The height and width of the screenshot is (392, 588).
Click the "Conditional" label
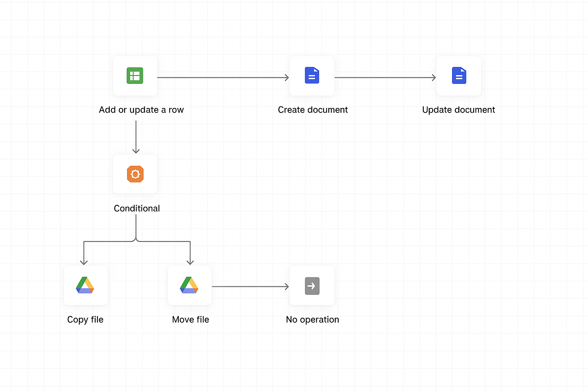[x=137, y=208]
